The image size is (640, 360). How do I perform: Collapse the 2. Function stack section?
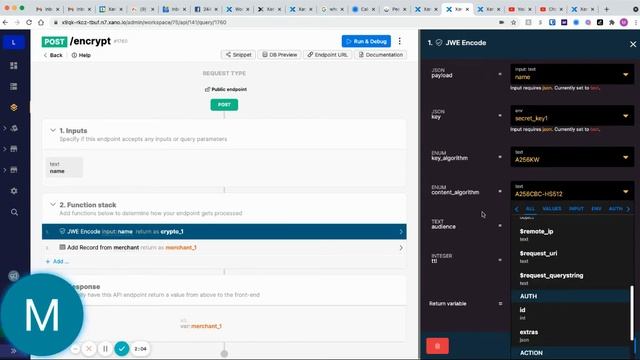point(53,204)
